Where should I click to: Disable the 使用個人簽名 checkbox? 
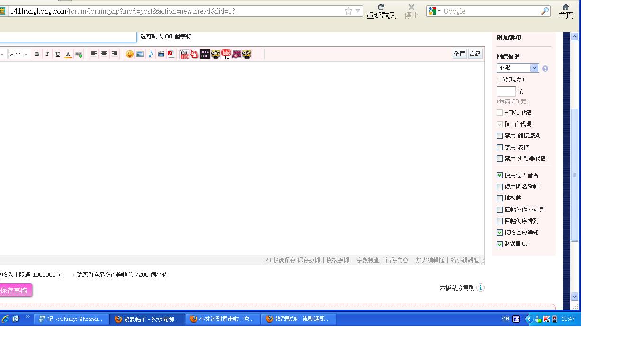click(x=500, y=175)
